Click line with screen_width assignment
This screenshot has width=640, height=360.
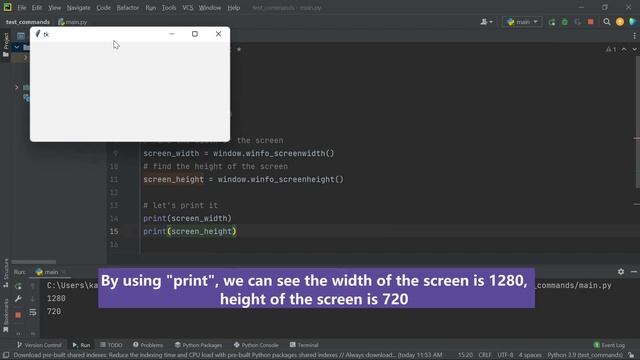click(x=238, y=153)
